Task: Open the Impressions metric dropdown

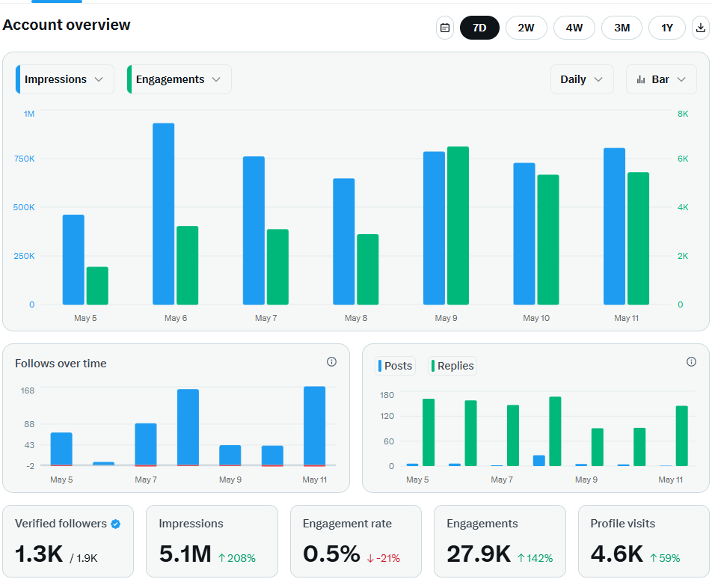Action: coord(65,79)
